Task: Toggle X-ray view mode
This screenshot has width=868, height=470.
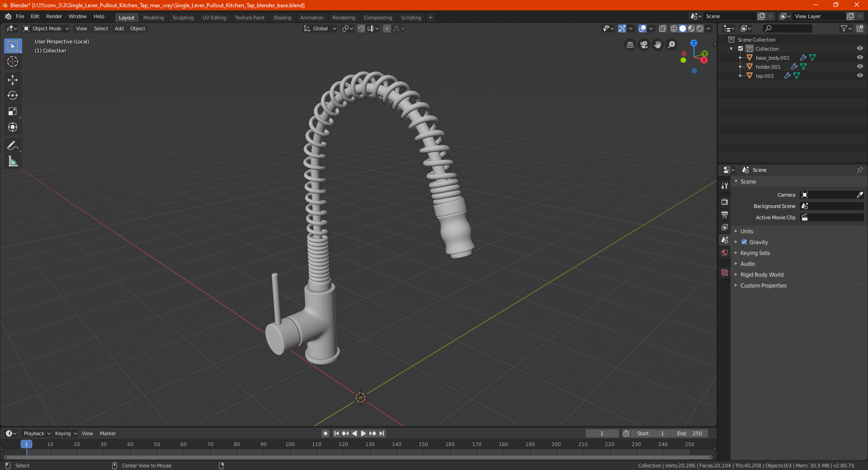Action: coord(662,28)
